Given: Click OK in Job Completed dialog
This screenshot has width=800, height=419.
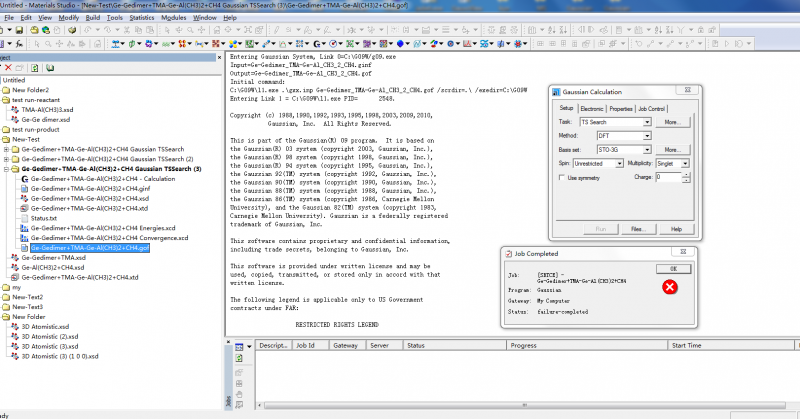Looking at the screenshot, I should pyautogui.click(x=672, y=268).
